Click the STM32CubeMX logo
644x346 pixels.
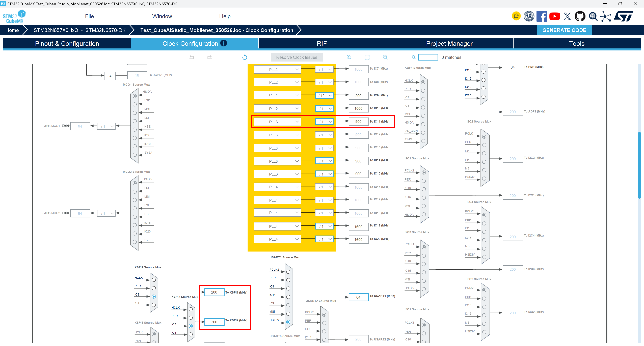[x=14, y=16]
